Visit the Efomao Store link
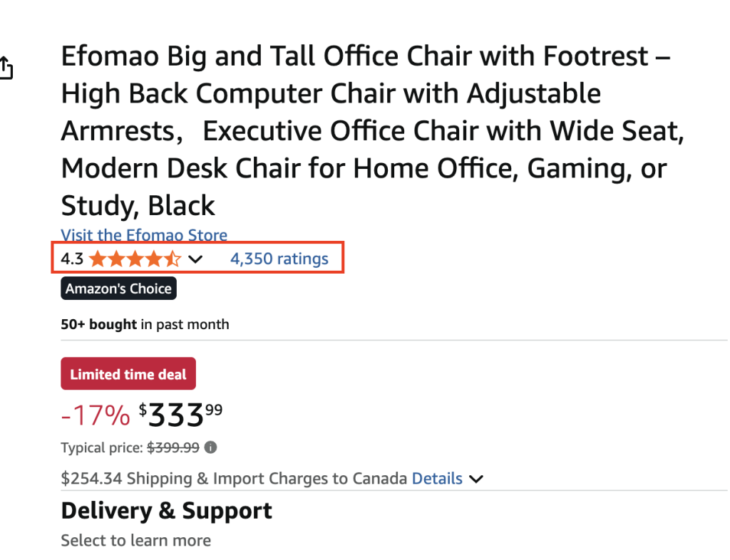This screenshot has height=560, width=730. coord(144,235)
